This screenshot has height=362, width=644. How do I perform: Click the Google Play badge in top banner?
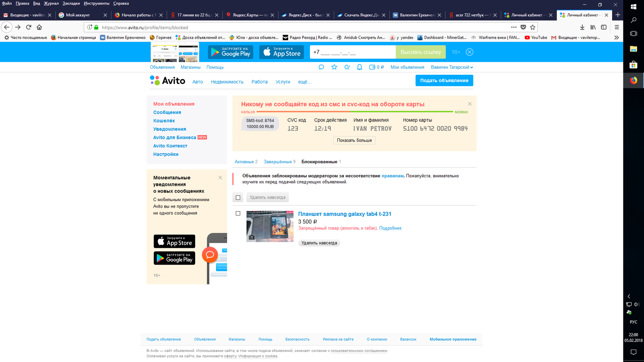click(231, 52)
